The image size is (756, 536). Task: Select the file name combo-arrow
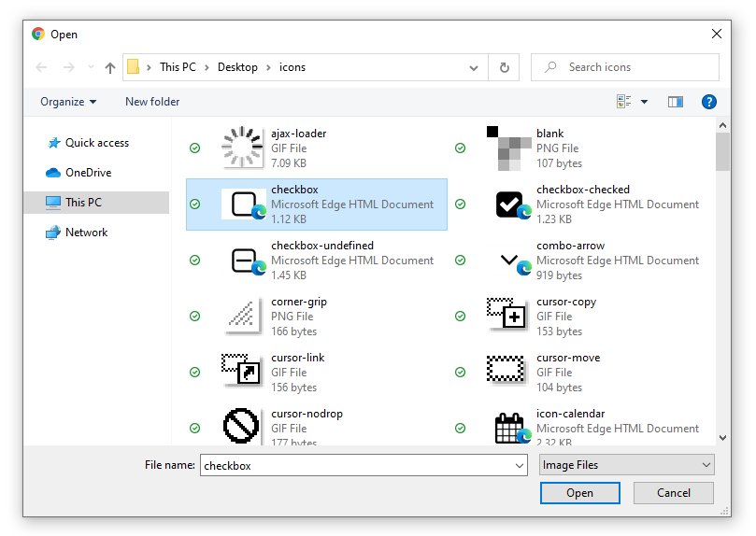(570, 246)
